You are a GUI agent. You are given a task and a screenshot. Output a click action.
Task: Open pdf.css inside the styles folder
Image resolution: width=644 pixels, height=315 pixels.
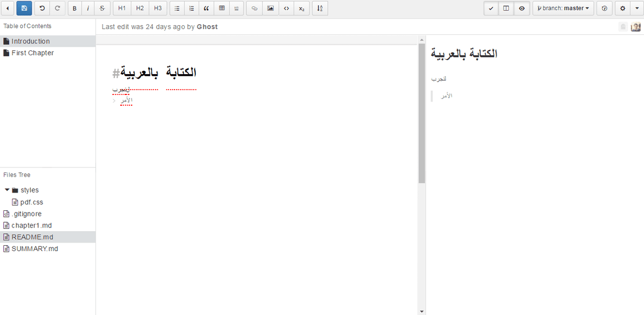31,202
